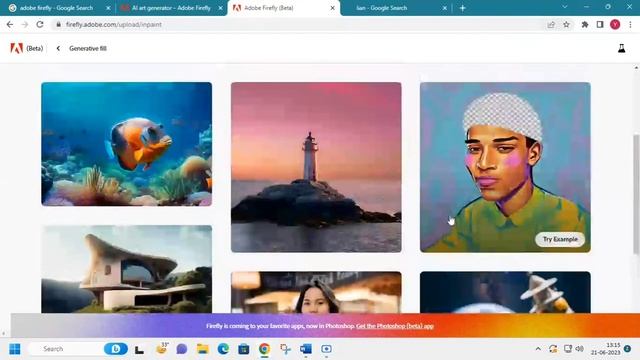
Task: Go back using the Generative fill chevron
Action: click(x=58, y=48)
